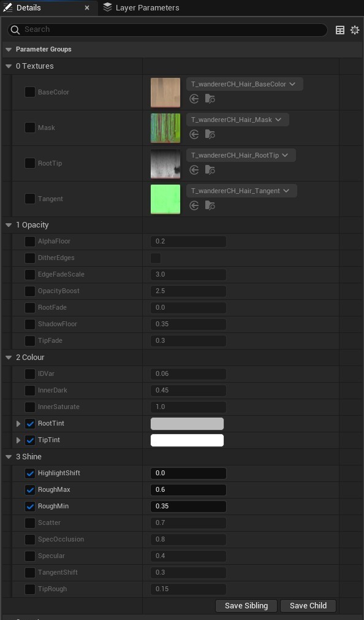The height and width of the screenshot is (620, 364).
Task: Click Save Sibling button
Action: tap(246, 606)
